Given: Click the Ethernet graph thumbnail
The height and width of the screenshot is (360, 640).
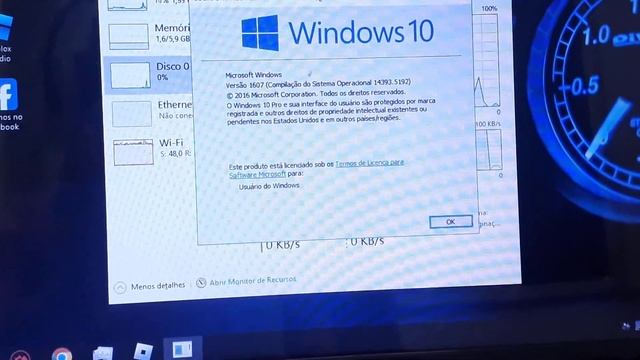Looking at the screenshot, I should (132, 114).
